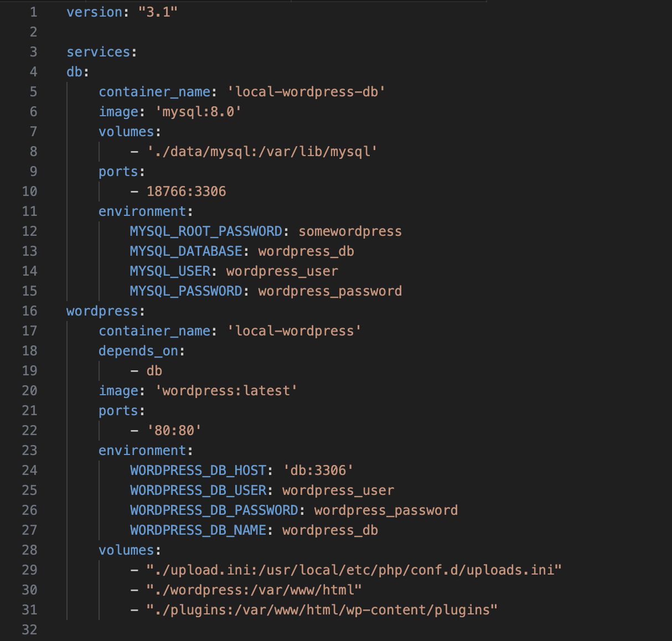This screenshot has width=672, height=641.
Task: Click the plugins volume mapping on line 31
Action: pyautogui.click(x=322, y=610)
